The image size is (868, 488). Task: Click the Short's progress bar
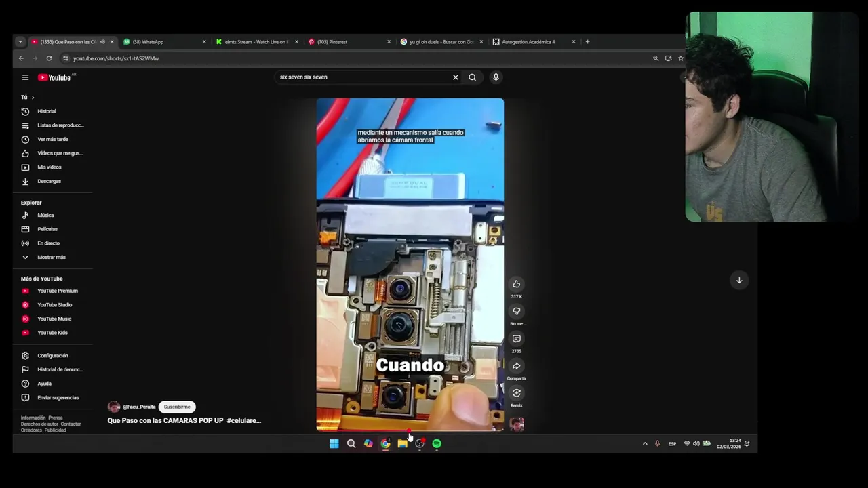pyautogui.click(x=410, y=430)
